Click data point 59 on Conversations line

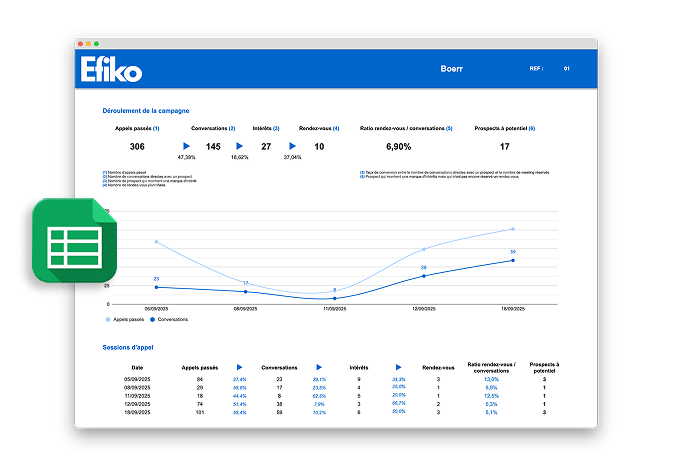click(513, 260)
